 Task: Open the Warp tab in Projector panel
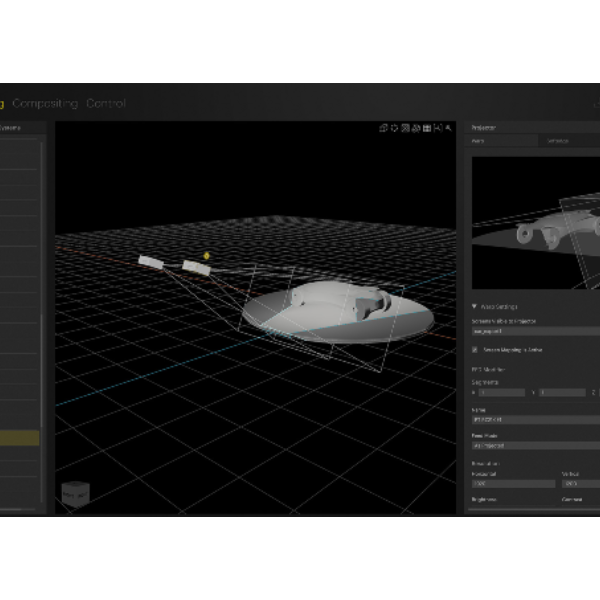[501, 141]
